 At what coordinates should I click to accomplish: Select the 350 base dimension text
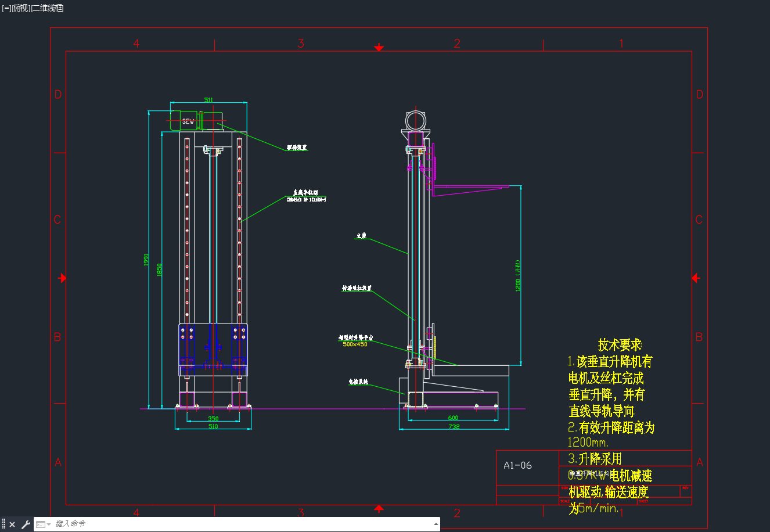[213, 419]
